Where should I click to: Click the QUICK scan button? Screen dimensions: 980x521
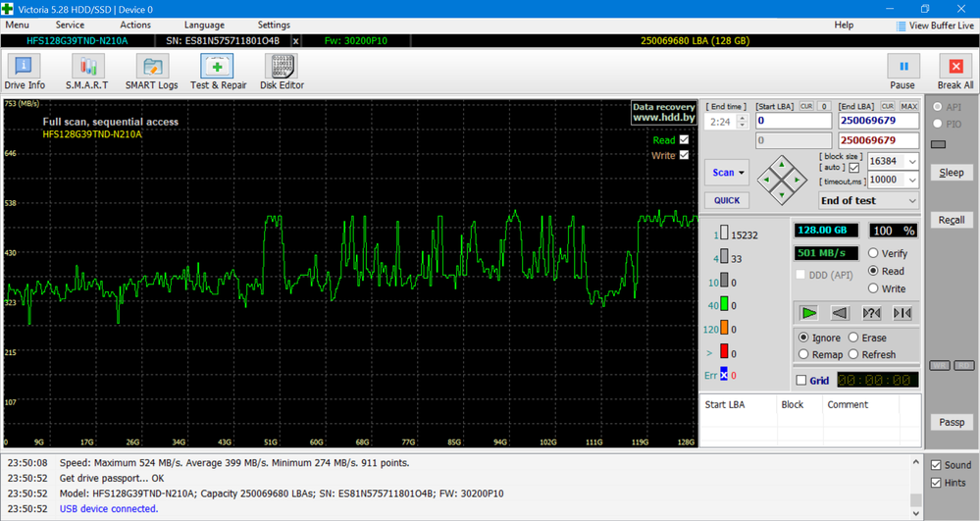pos(727,200)
